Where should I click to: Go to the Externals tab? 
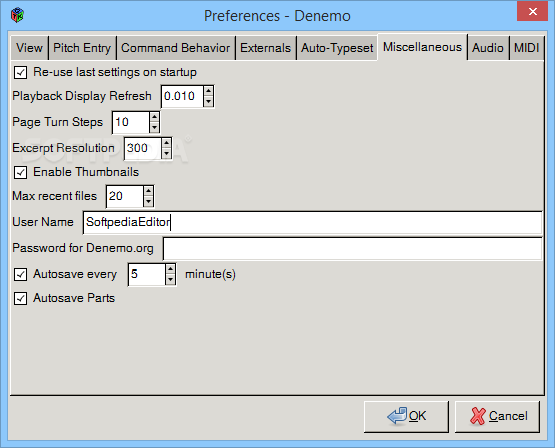[x=265, y=48]
